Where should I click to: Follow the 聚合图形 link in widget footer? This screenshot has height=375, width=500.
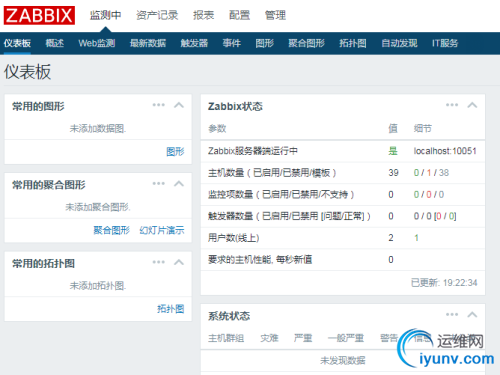click(111, 230)
